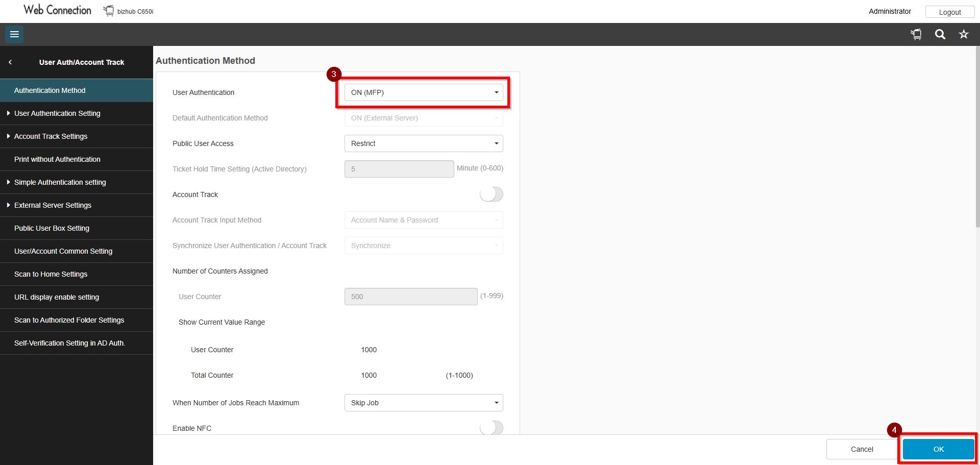Image resolution: width=980 pixels, height=465 pixels.
Task: Open Public User Box Setting page
Action: coord(52,228)
